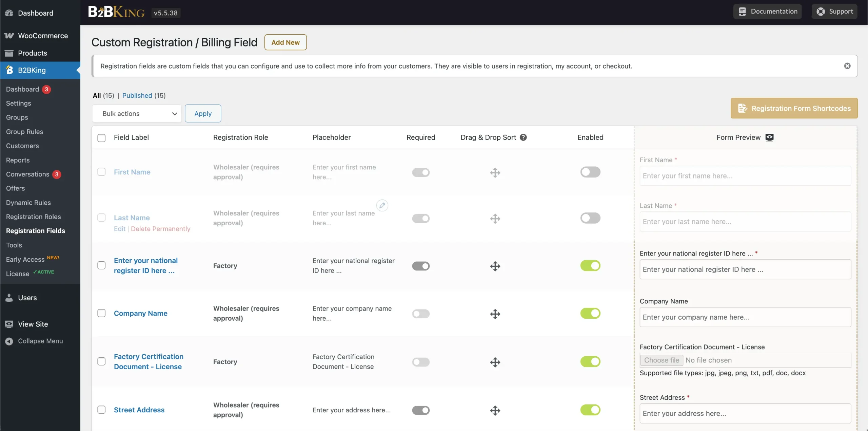This screenshot has width=868, height=431.
Task: Tick the select-all checkbox in table header
Action: pos(101,138)
